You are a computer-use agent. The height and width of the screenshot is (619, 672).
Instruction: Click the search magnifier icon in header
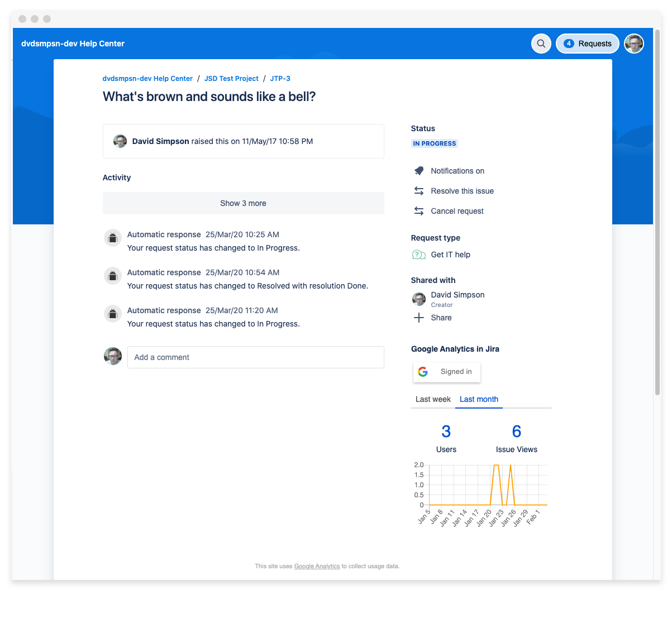[x=541, y=44]
